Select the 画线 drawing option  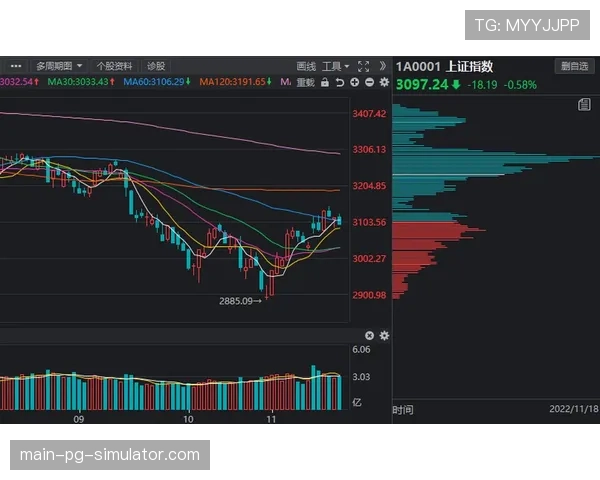(x=306, y=67)
